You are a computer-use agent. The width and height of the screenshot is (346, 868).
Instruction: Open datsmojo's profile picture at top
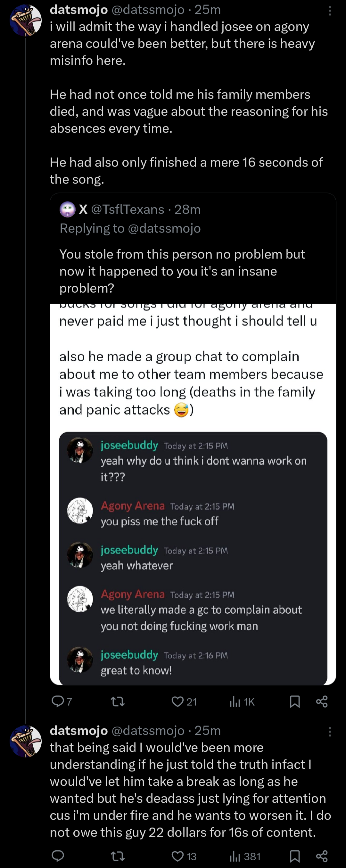coord(26,20)
